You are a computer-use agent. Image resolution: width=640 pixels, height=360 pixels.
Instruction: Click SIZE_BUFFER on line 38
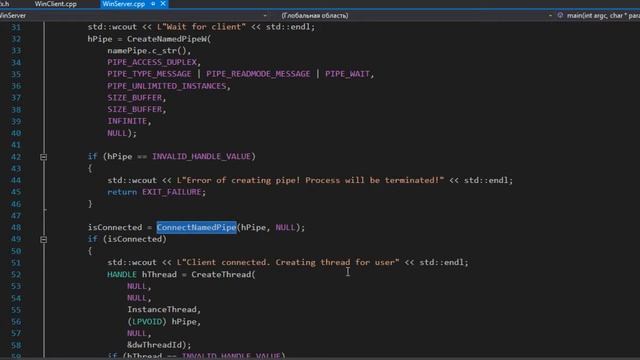pos(135,110)
